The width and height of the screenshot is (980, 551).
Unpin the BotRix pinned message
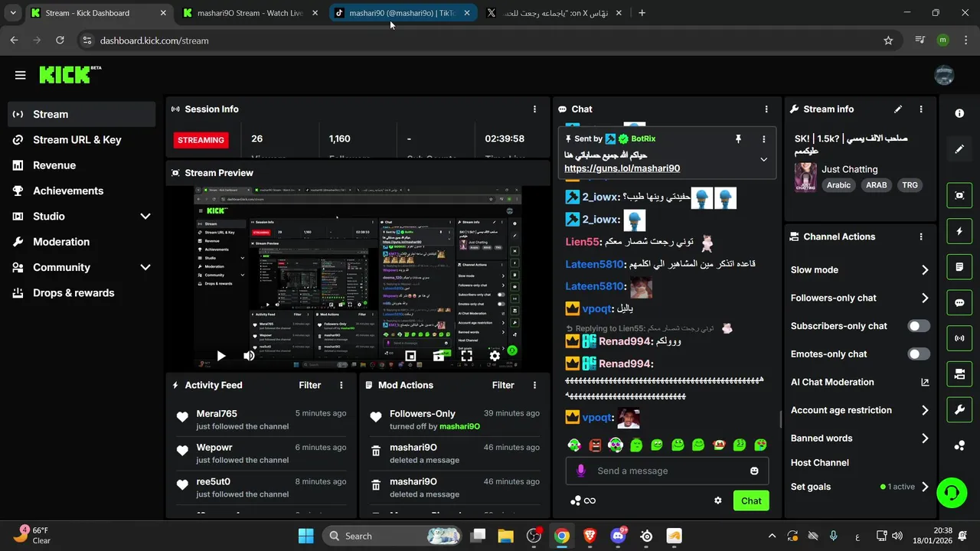coord(738,139)
